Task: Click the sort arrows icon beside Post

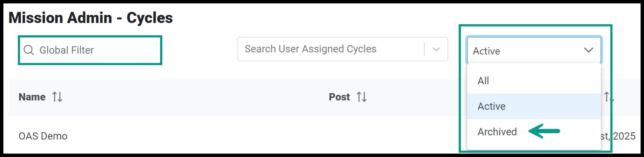Action: coord(362,97)
